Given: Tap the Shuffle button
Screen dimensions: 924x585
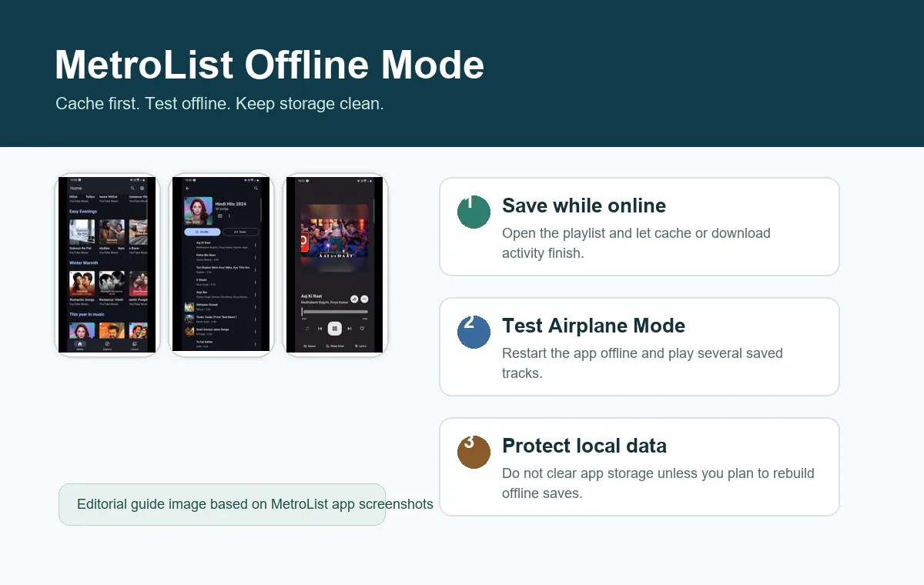Looking at the screenshot, I should 203,232.
